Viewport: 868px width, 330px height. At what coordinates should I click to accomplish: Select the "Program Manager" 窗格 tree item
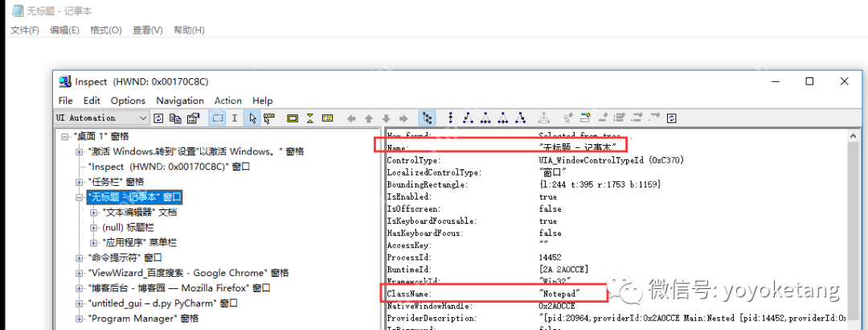click(x=143, y=319)
